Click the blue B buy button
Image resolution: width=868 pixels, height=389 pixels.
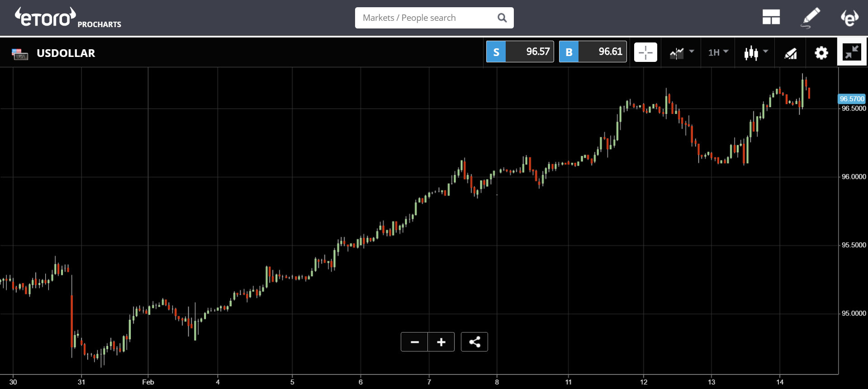(569, 52)
